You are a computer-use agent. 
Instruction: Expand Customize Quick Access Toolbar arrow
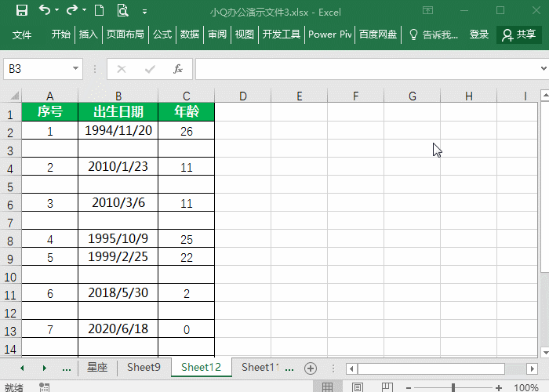click(x=144, y=12)
